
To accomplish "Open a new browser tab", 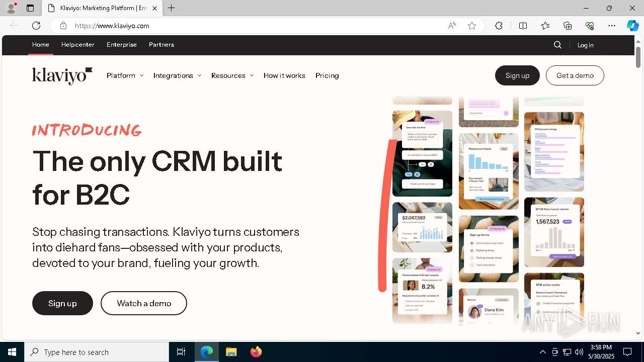I will (172, 8).
